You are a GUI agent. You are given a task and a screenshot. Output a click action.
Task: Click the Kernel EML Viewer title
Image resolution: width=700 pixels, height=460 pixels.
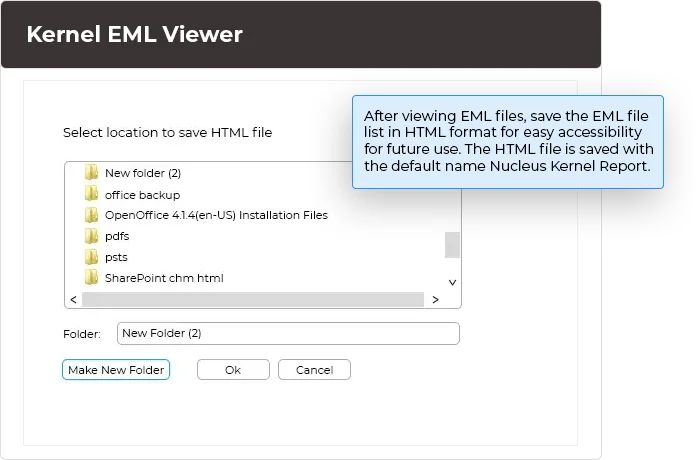click(134, 34)
